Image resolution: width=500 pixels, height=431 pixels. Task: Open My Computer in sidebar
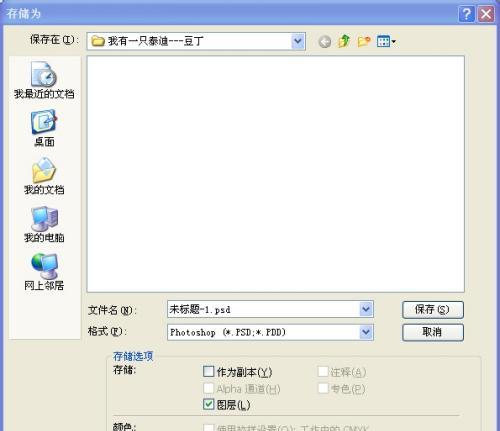click(x=44, y=224)
